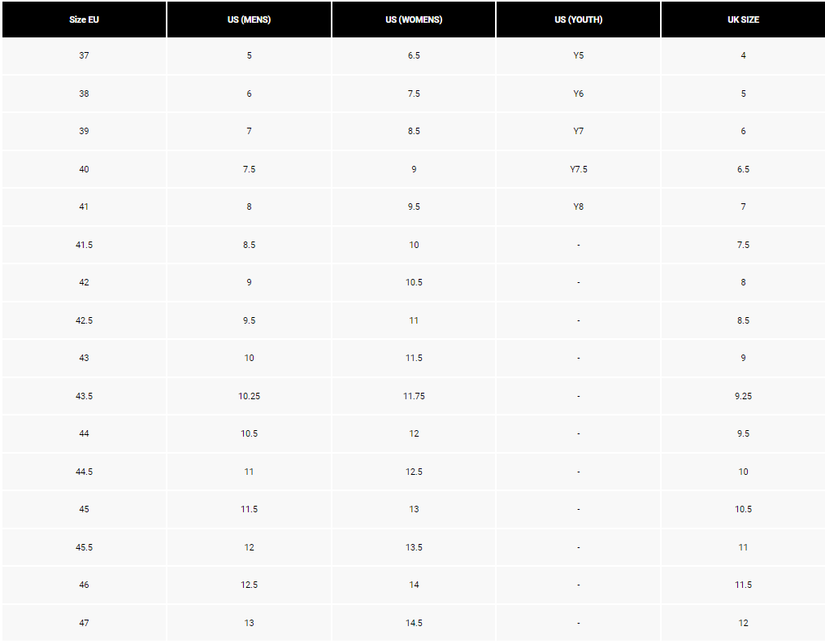825x644 pixels.
Task: Select the EU size 37 cell
Action: point(85,56)
